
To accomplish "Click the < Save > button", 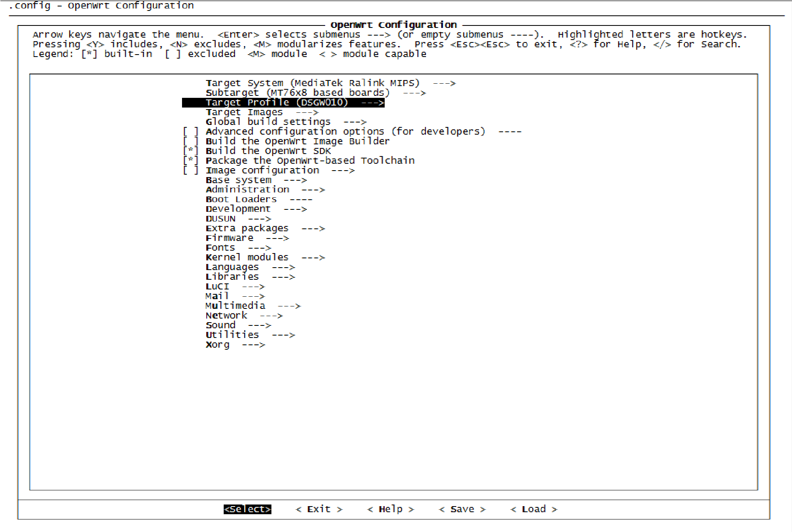I will pos(462,509).
